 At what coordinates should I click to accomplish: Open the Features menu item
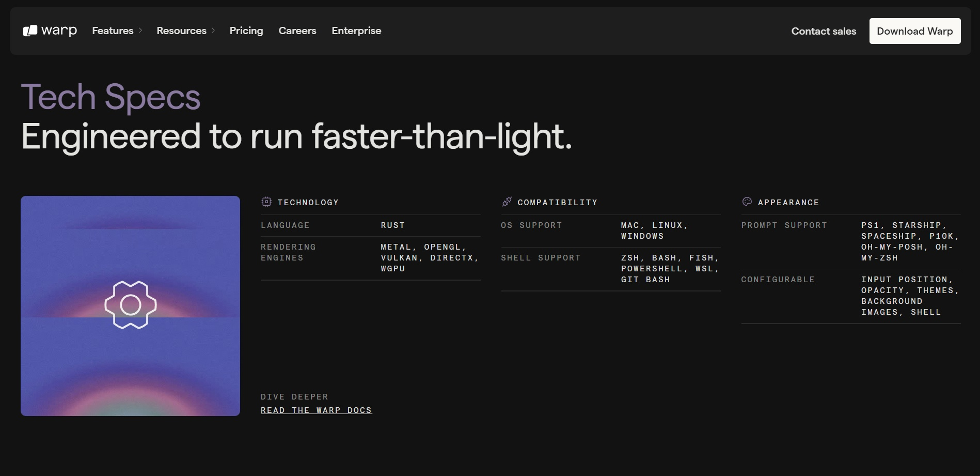click(113, 30)
